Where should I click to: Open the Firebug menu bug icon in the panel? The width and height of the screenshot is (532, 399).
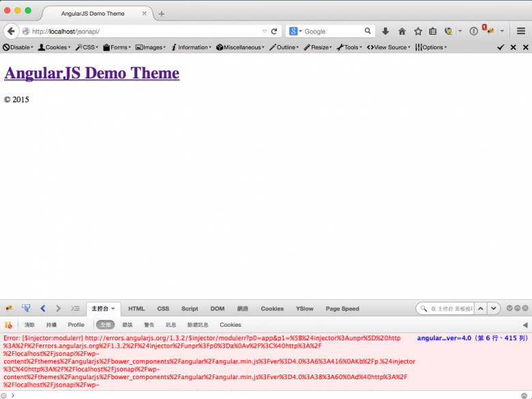pos(9,308)
